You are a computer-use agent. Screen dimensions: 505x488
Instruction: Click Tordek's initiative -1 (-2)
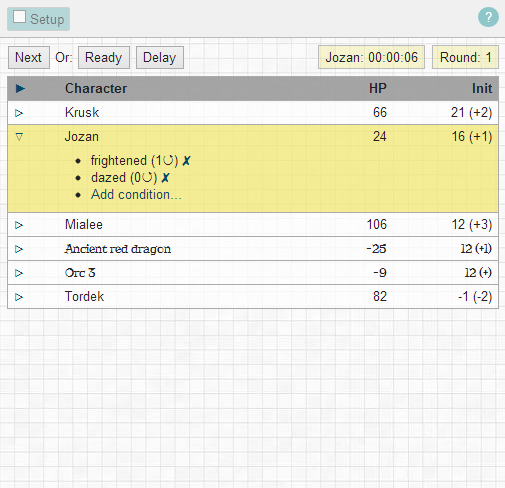click(475, 296)
